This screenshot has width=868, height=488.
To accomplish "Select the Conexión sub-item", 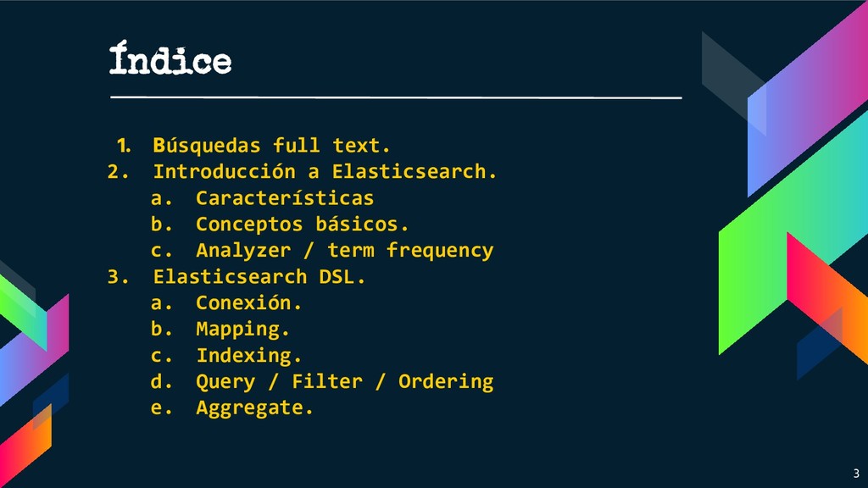I will point(248,302).
